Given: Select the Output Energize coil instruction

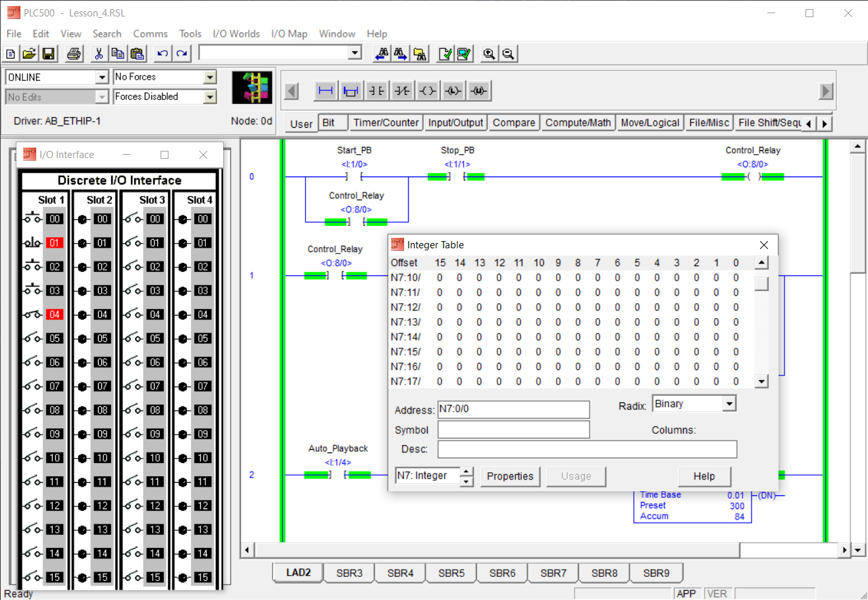Looking at the screenshot, I should 428,91.
